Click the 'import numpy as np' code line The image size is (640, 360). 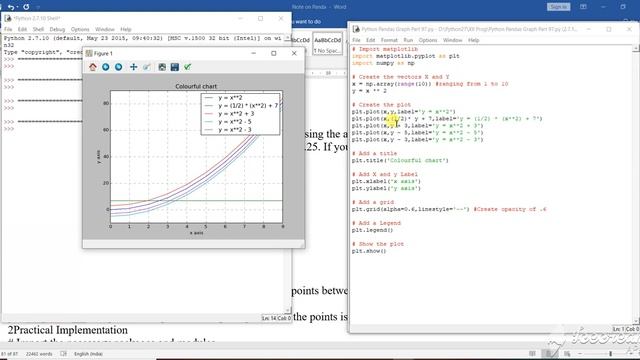(x=383, y=63)
